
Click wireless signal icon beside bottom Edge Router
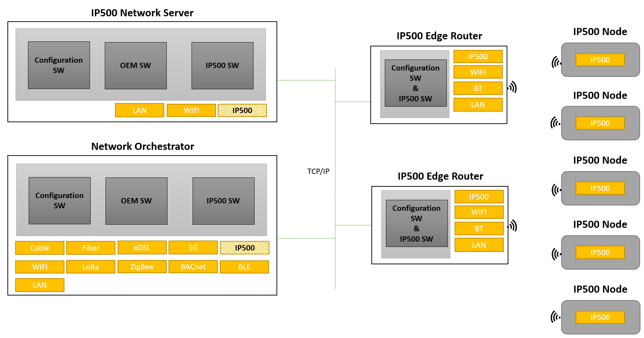(513, 226)
